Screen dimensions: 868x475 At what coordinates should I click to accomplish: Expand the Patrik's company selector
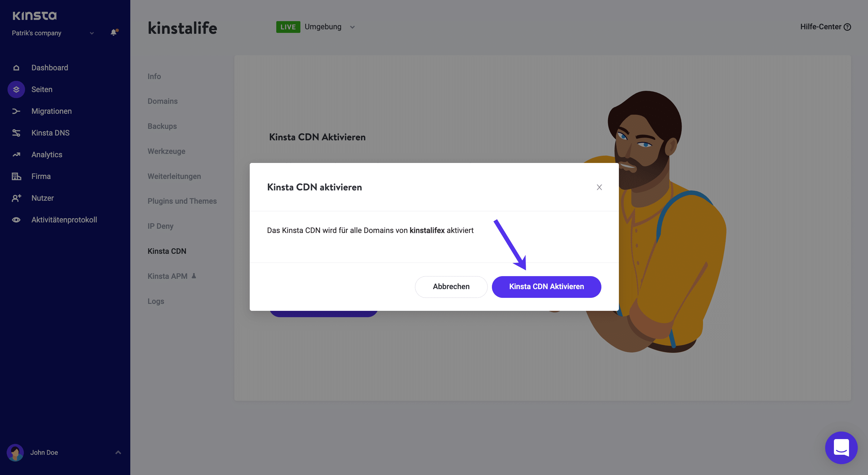91,33
